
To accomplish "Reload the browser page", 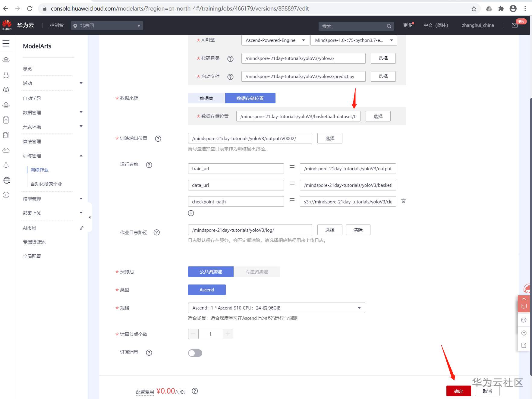I will pyautogui.click(x=30, y=8).
